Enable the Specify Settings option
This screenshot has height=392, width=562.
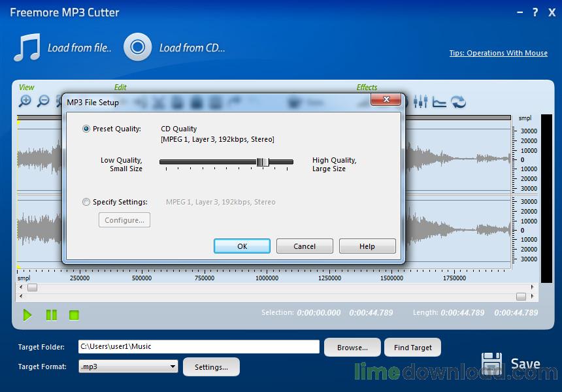(x=86, y=202)
